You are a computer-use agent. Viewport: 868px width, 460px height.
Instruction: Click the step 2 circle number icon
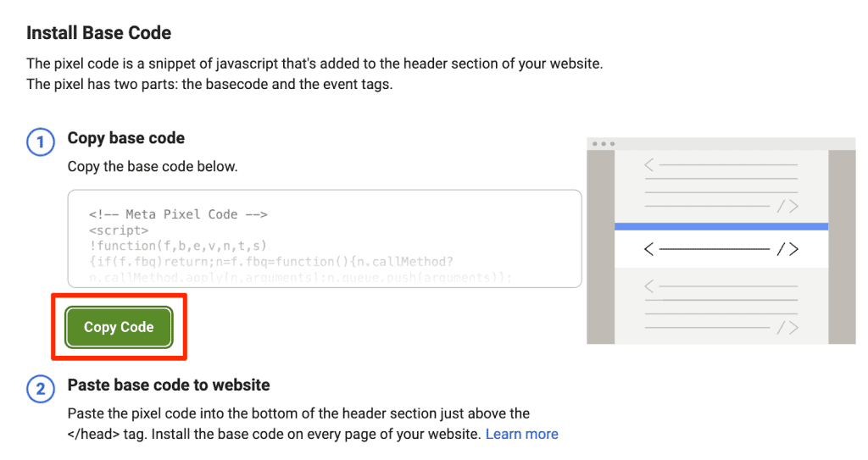[41, 388]
